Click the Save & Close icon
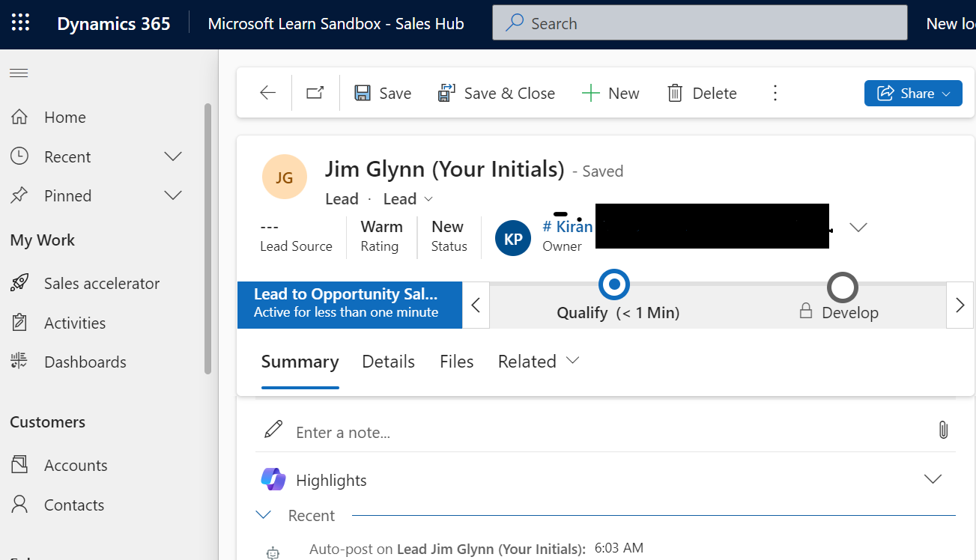The height and width of the screenshot is (560, 976). point(447,93)
